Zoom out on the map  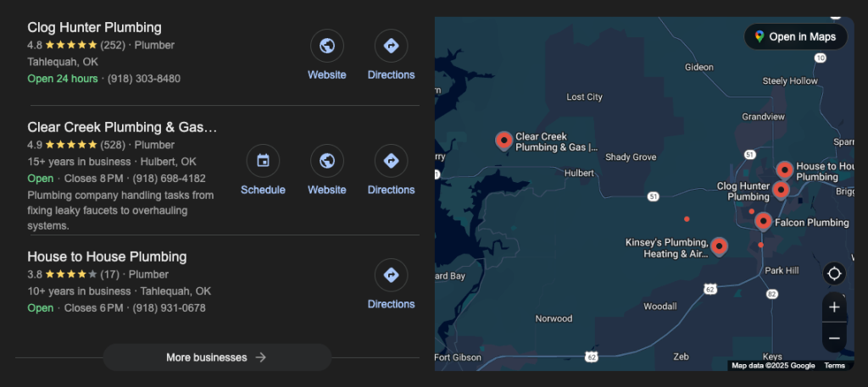(834, 338)
